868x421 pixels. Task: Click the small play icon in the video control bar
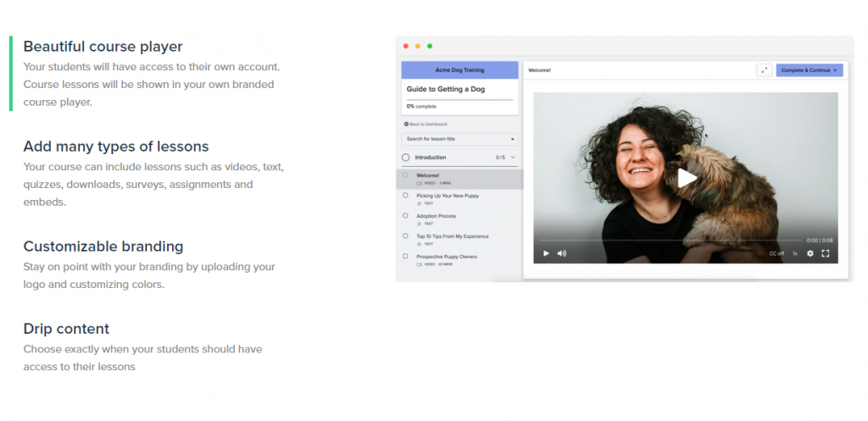click(546, 253)
